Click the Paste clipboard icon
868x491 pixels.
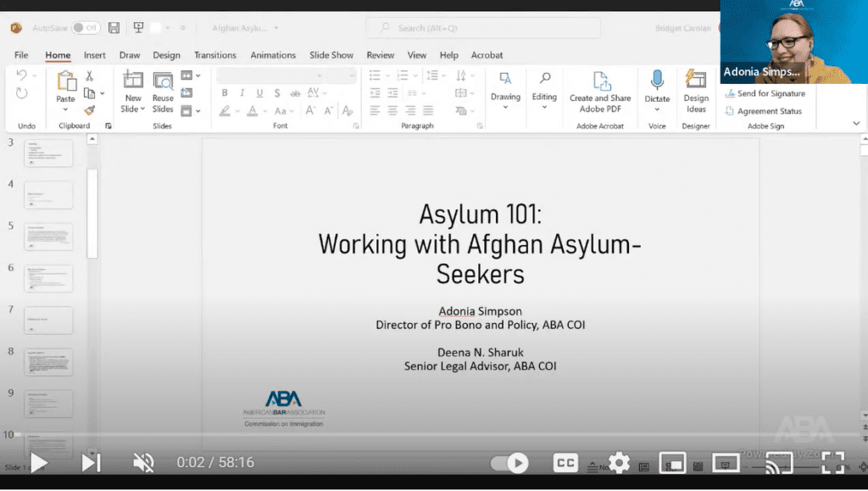[x=66, y=81]
